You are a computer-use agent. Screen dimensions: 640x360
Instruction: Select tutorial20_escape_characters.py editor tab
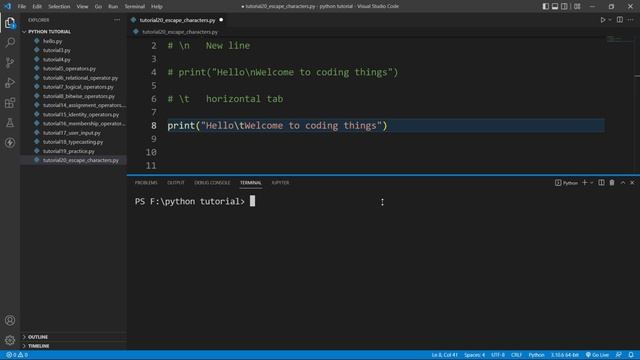[177, 20]
